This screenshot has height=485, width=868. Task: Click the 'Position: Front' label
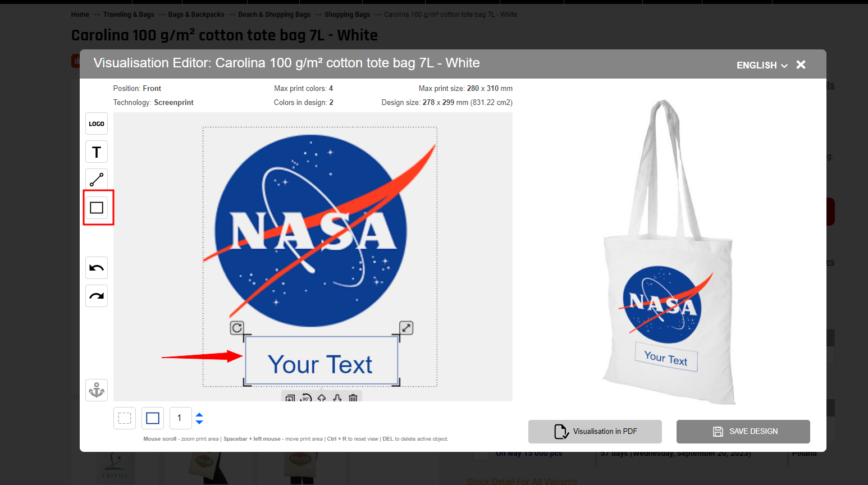[x=137, y=89]
